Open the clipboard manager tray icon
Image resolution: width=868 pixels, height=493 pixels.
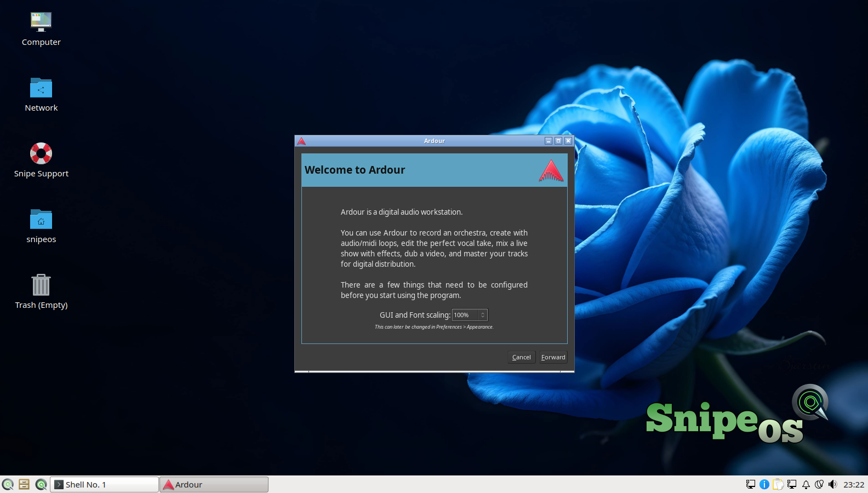click(778, 484)
